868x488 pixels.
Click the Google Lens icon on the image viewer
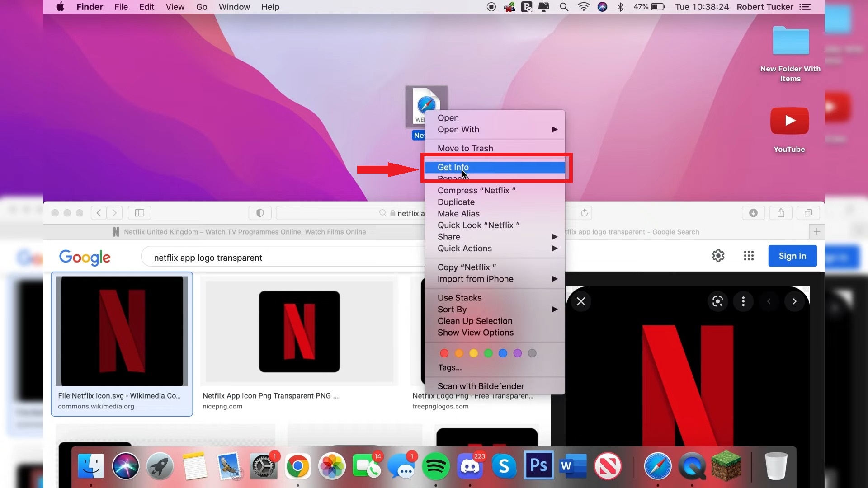[x=717, y=301]
